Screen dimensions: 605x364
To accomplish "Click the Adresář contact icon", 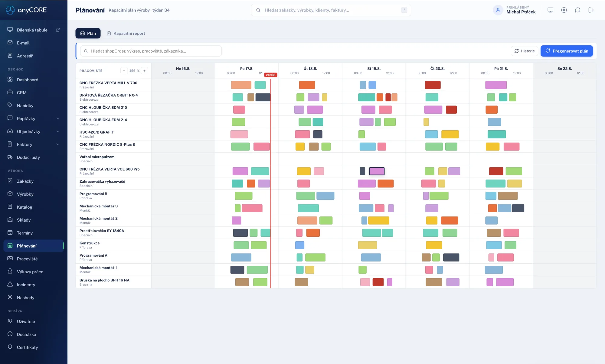I will (x=10, y=56).
